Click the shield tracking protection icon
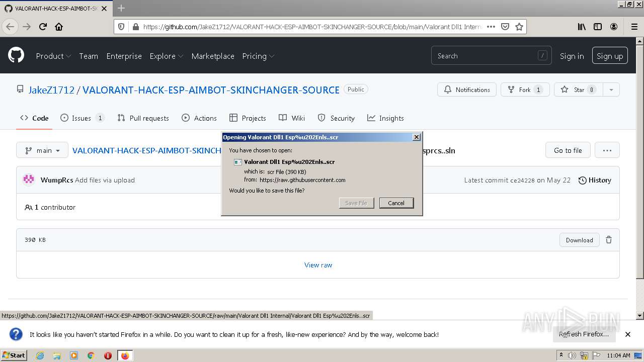 click(121, 27)
